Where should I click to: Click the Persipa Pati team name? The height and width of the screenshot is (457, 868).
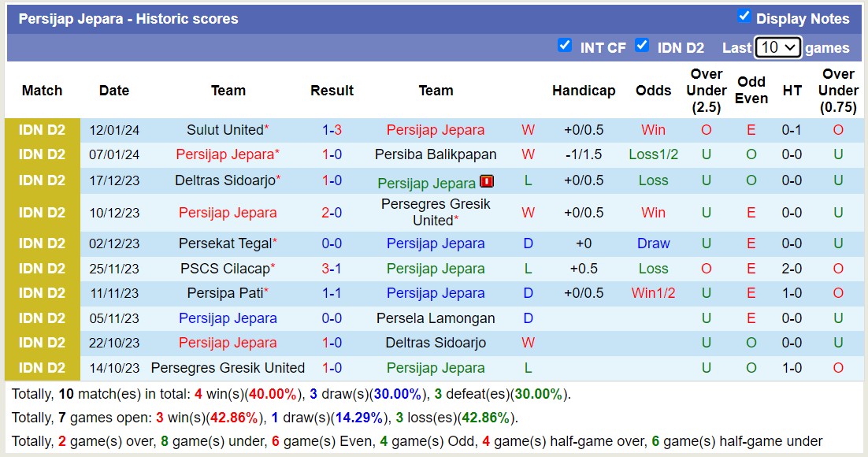224,293
